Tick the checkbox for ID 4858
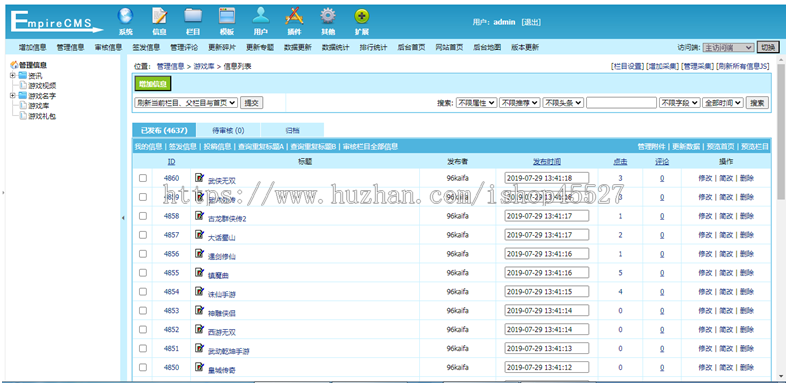 click(143, 216)
